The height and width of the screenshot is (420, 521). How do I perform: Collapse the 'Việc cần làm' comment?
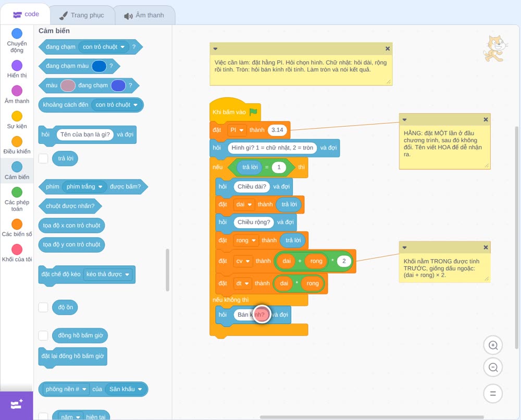click(x=215, y=48)
